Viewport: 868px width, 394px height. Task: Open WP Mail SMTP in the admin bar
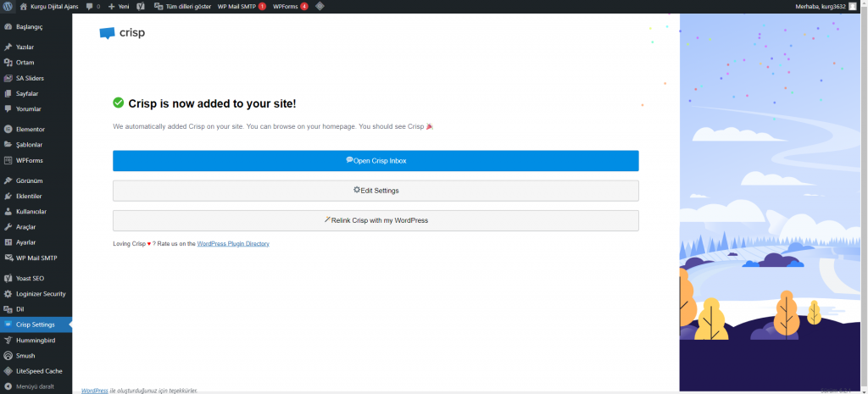[242, 7]
